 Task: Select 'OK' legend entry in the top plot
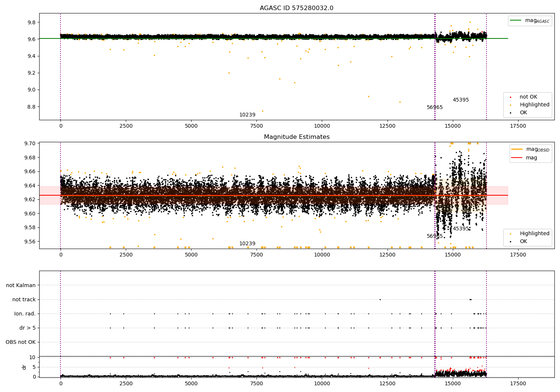pos(523,113)
